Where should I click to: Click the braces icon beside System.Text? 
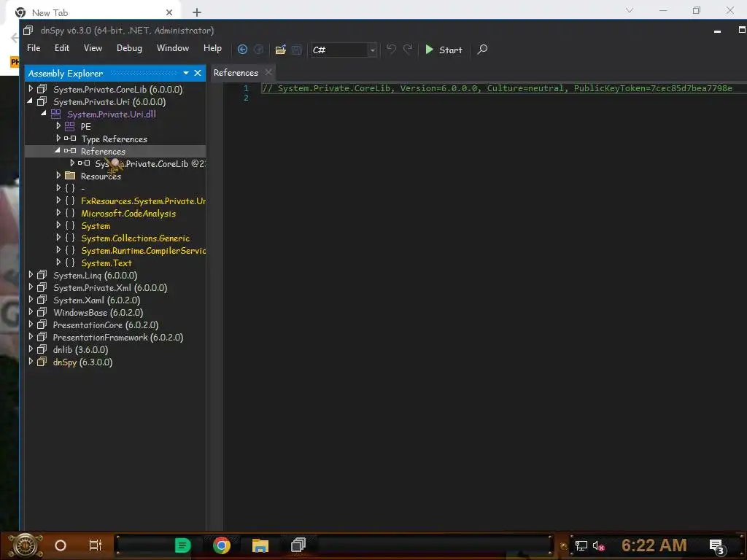[x=70, y=262]
